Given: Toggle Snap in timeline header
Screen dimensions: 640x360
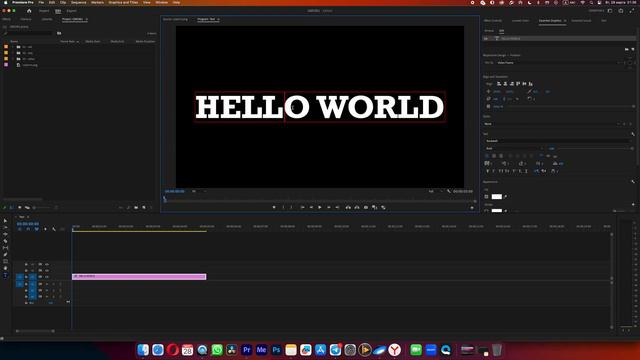Looking at the screenshot, I should (28, 229).
